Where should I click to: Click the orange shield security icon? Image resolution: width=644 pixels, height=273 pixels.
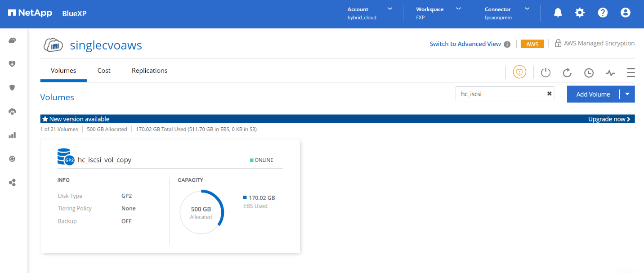coord(519,72)
